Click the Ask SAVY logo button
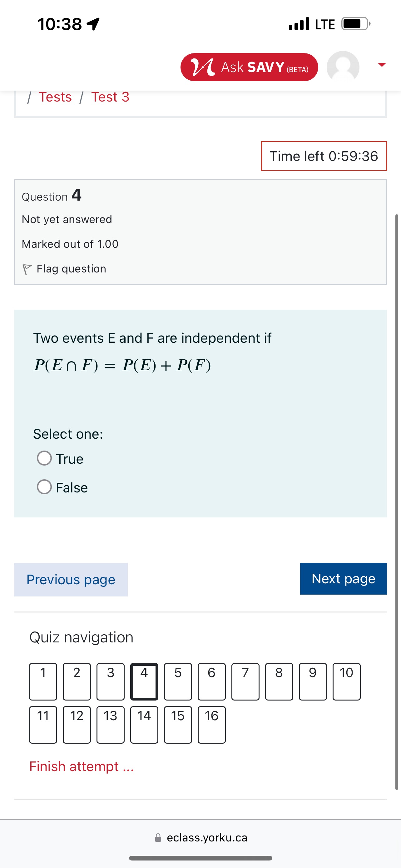Screen dimensions: 401x868 [249, 67]
